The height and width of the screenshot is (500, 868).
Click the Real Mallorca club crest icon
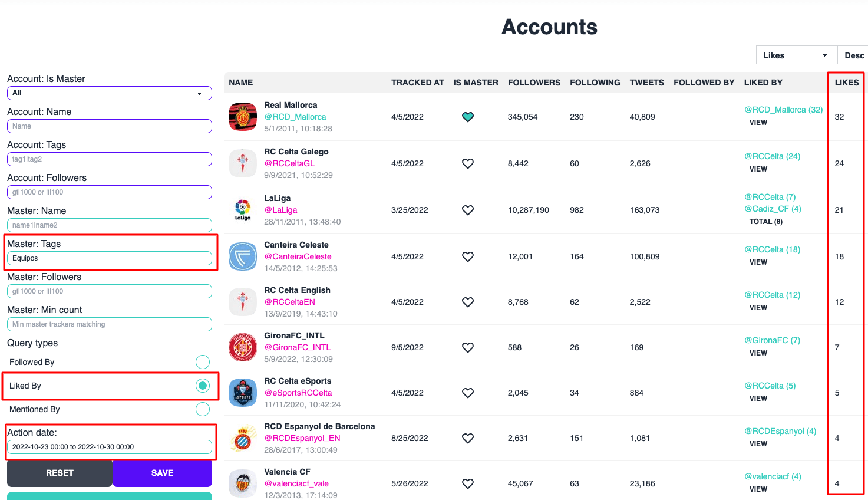[x=242, y=116]
